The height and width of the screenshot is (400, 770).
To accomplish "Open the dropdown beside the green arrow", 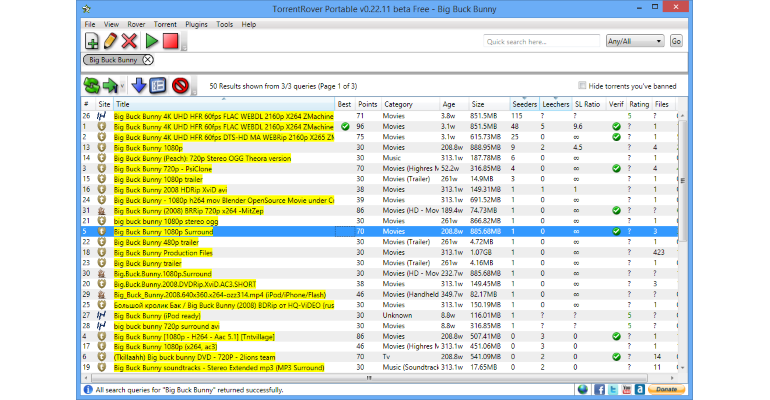I will [x=122, y=86].
